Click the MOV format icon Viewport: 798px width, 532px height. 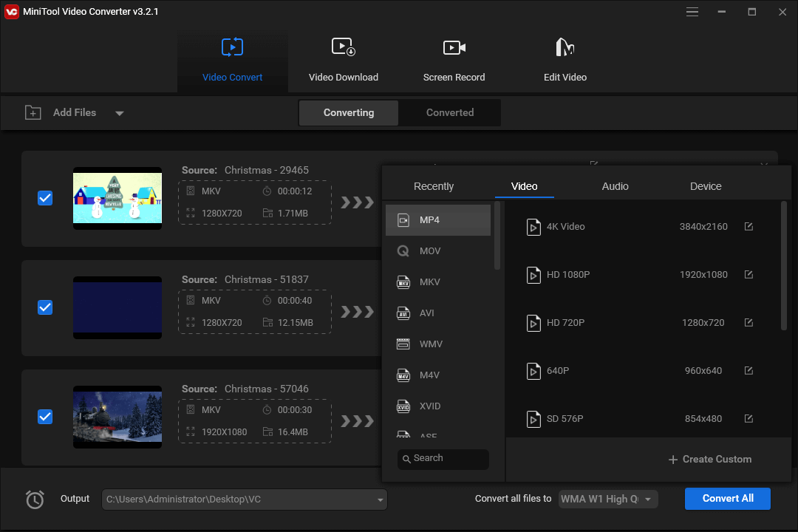point(403,251)
